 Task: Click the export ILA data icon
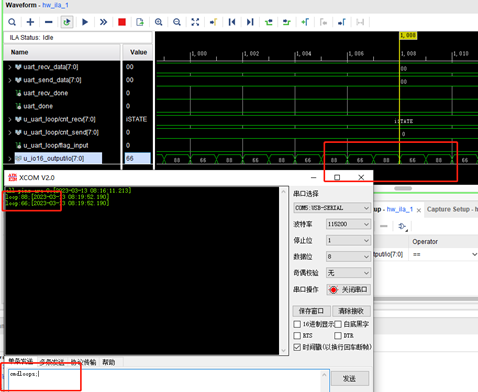click(140, 22)
